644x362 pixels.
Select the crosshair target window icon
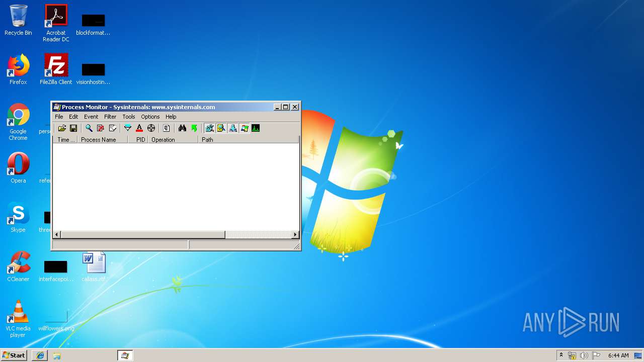pyautogui.click(x=151, y=128)
